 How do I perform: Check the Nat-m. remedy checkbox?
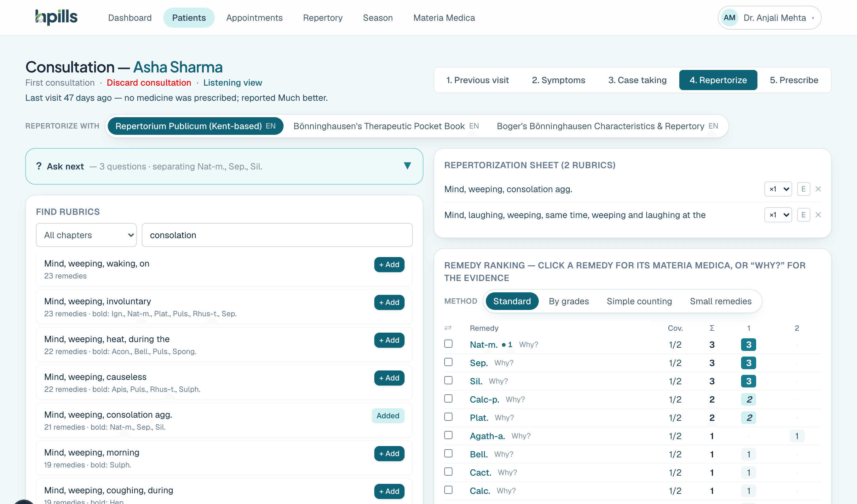pyautogui.click(x=448, y=344)
